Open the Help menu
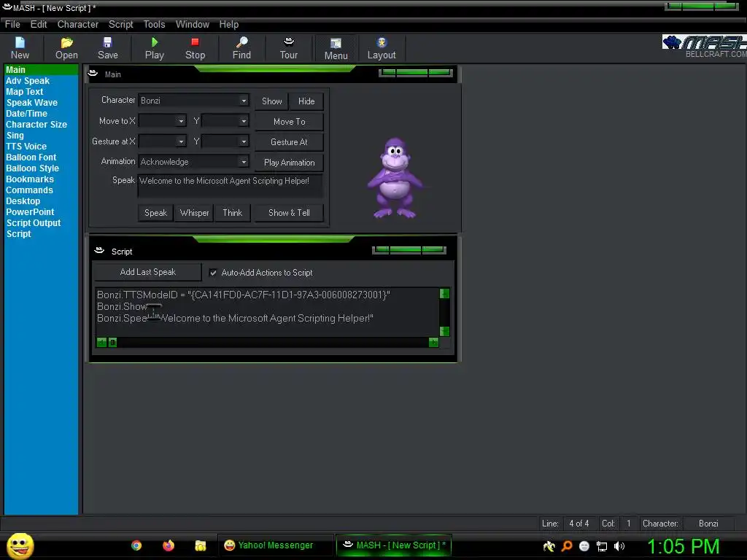This screenshot has height=560, width=747. click(228, 24)
